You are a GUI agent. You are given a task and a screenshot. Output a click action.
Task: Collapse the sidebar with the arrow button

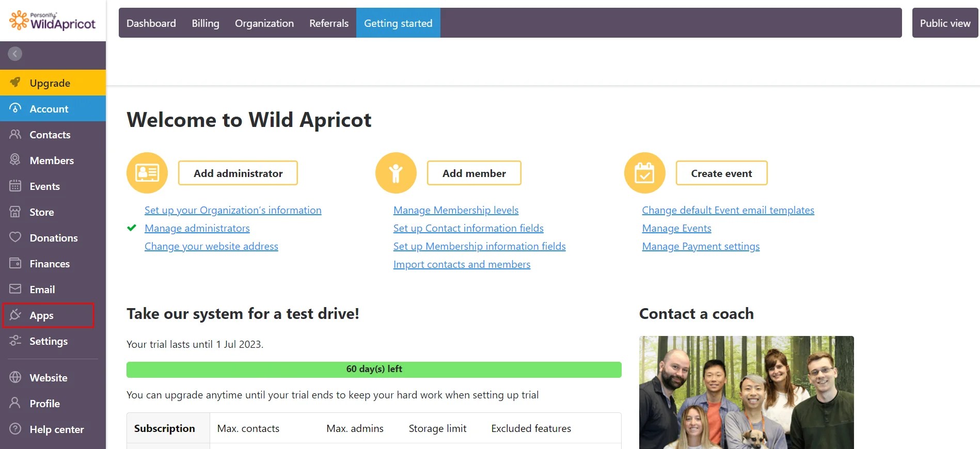point(15,54)
